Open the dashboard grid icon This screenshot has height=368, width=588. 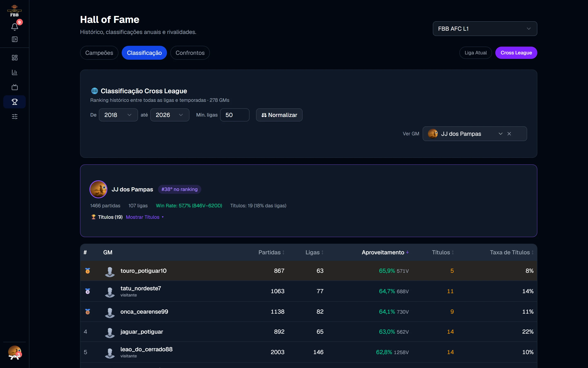[x=14, y=58]
